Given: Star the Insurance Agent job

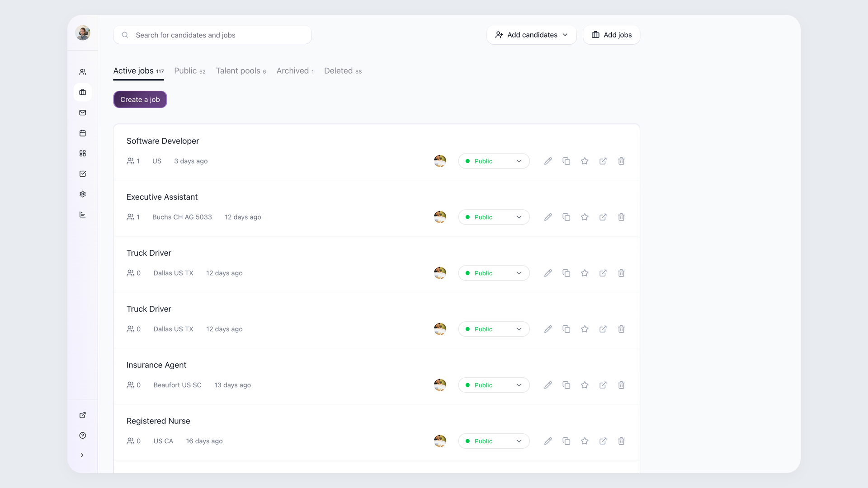Looking at the screenshot, I should (x=585, y=385).
